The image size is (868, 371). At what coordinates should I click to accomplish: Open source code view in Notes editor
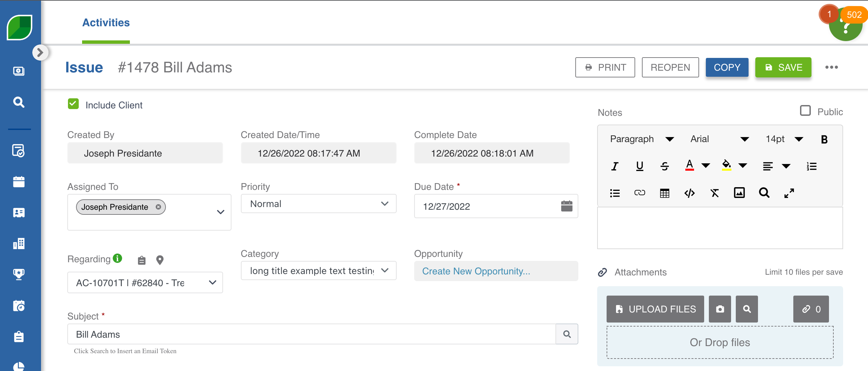(689, 193)
